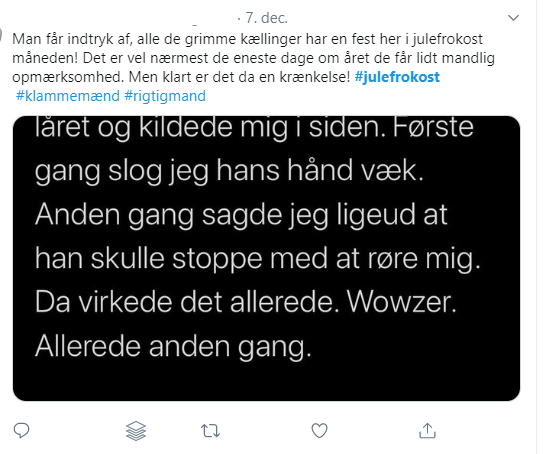Click the 'gang slog jeg hans hånd væk' line
Screen dimensions: 545x454
point(229,171)
